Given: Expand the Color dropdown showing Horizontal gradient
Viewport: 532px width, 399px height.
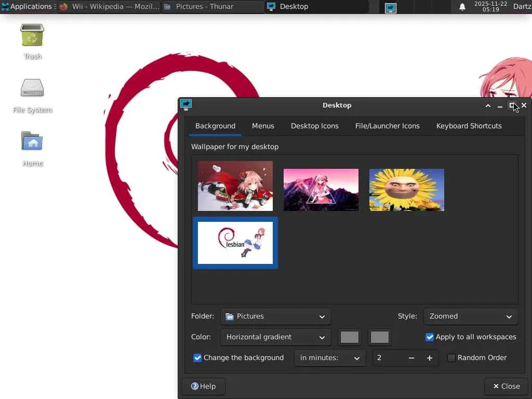Looking at the screenshot, I should (275, 337).
